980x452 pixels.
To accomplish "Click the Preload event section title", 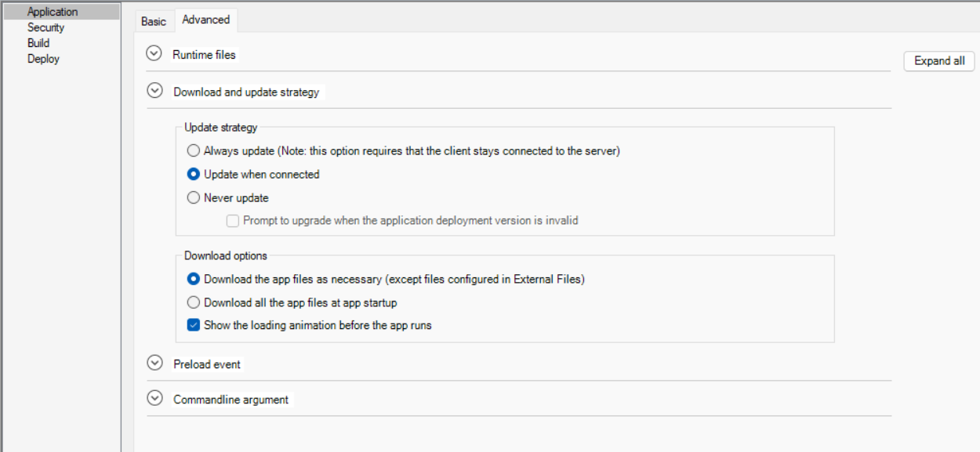I will tap(207, 364).
